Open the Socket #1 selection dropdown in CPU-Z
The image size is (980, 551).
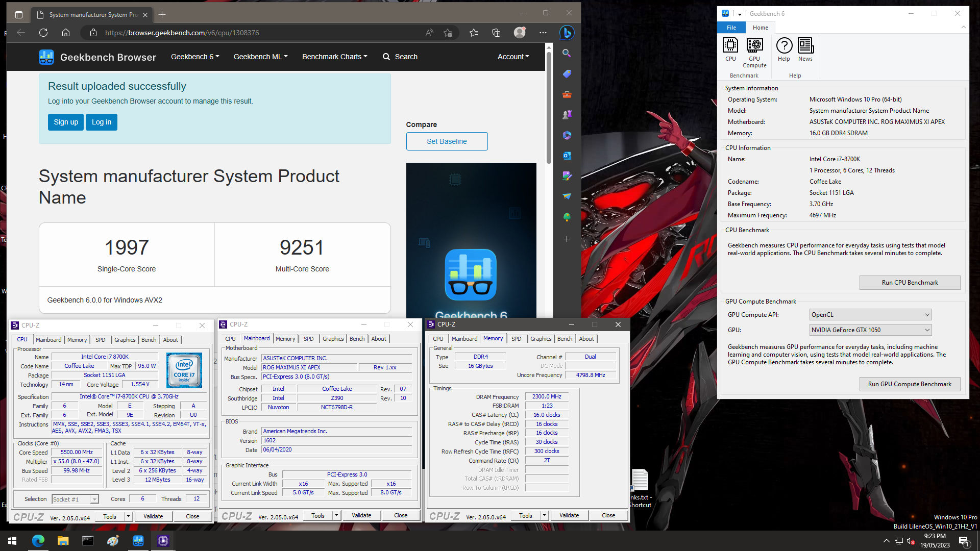pos(75,499)
